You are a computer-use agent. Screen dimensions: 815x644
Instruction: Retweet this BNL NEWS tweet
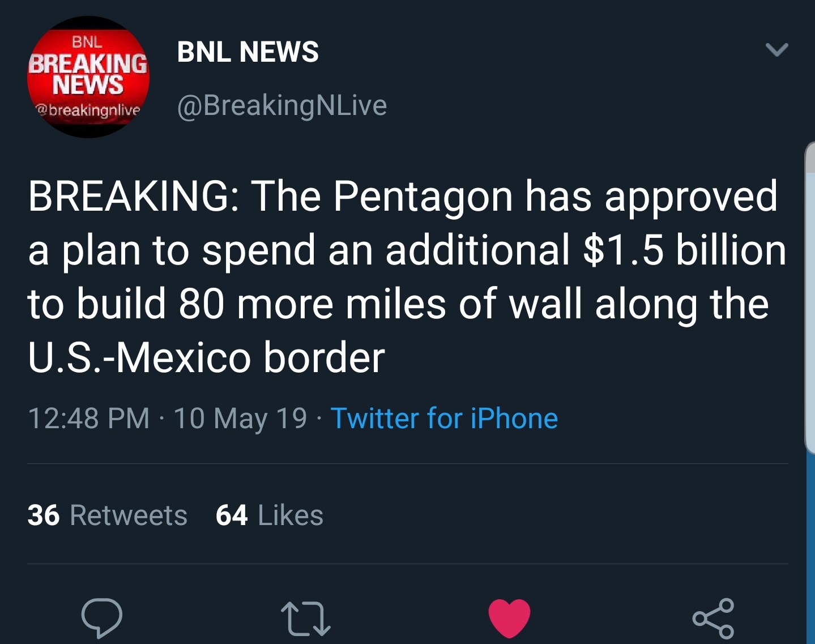point(306,618)
